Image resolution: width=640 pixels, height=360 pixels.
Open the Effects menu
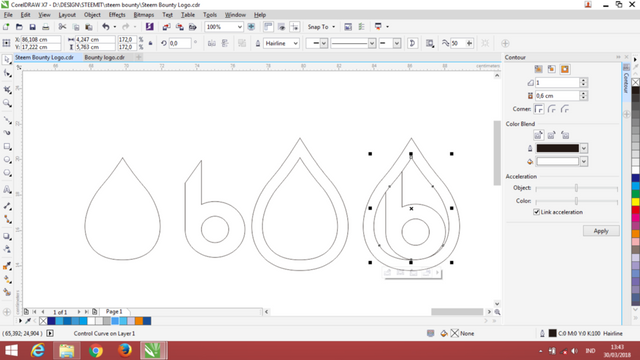click(x=117, y=15)
